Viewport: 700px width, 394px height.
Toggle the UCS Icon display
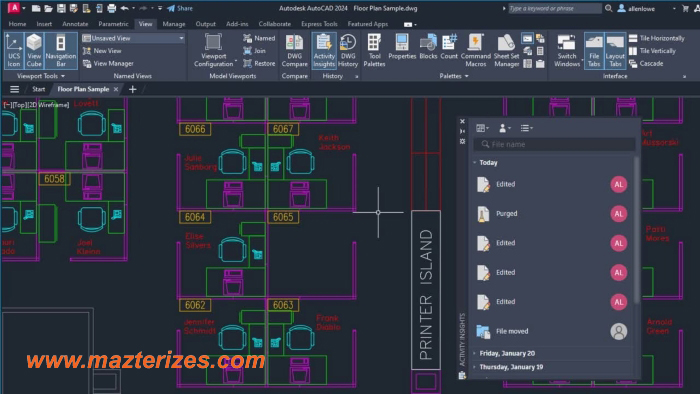[14, 50]
